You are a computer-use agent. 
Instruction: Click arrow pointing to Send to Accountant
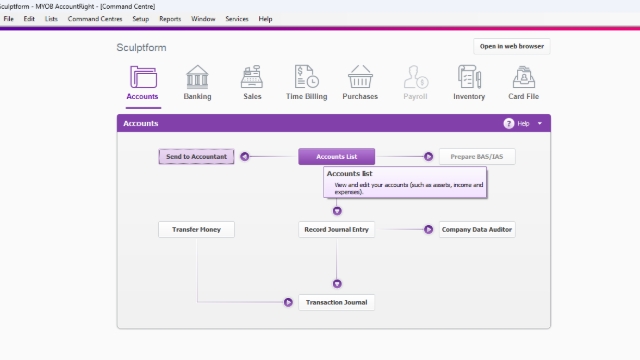point(244,156)
